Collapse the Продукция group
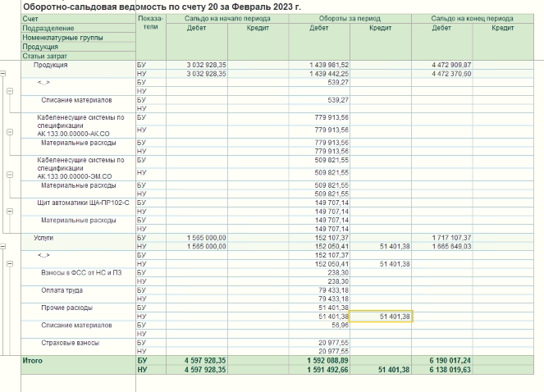Screen dimensions: 544x392 (4, 73)
